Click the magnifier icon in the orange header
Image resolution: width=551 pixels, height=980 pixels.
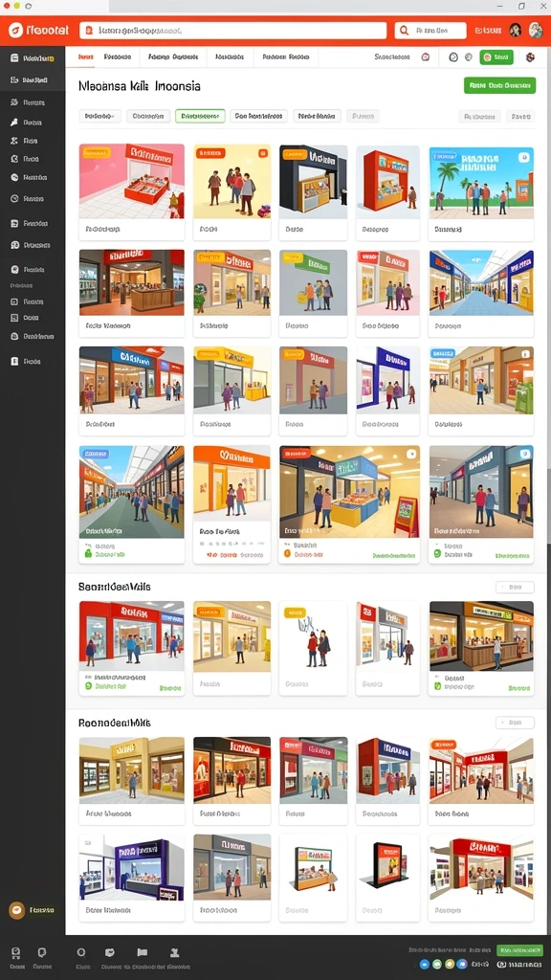point(404,30)
